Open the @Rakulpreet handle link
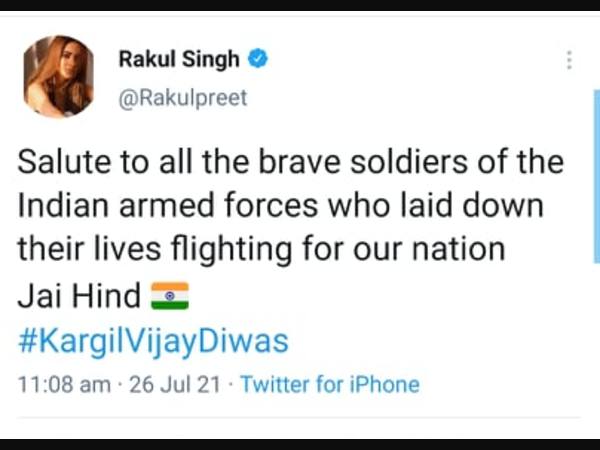Screen dimensions: 600x450 point(183,98)
